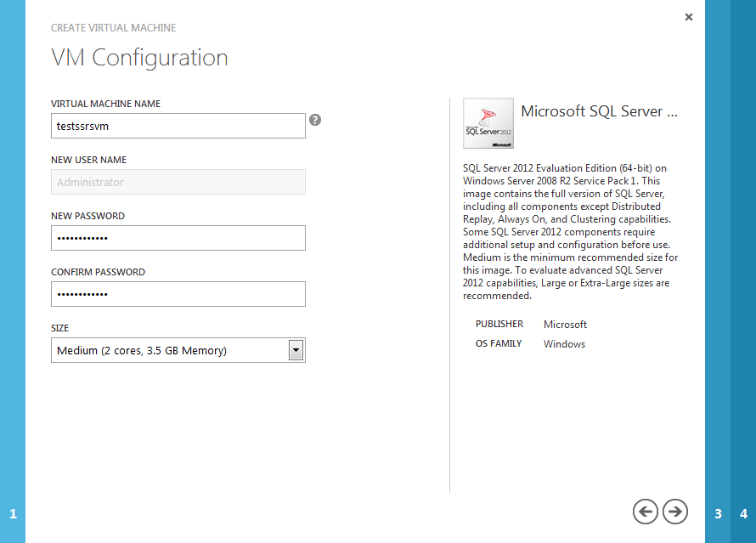
Task: Click the help icon beside virtual machine name
Action: pyautogui.click(x=315, y=120)
